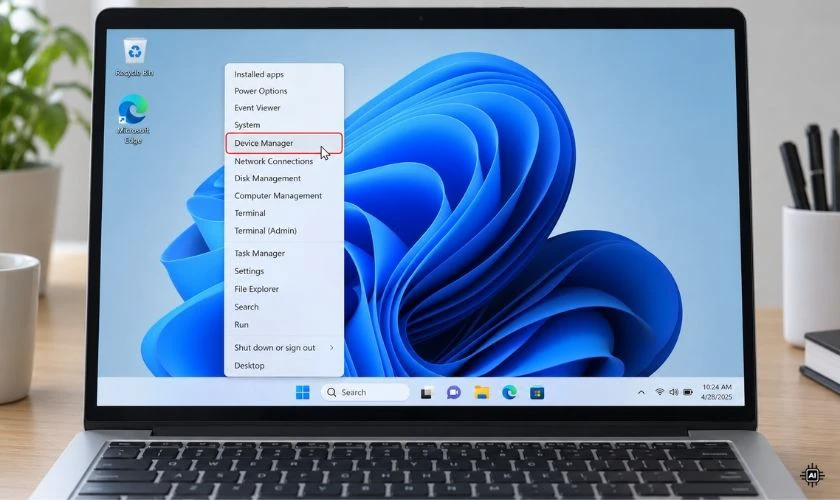Open Settings from the context menu
840x500 pixels.
[284, 271]
